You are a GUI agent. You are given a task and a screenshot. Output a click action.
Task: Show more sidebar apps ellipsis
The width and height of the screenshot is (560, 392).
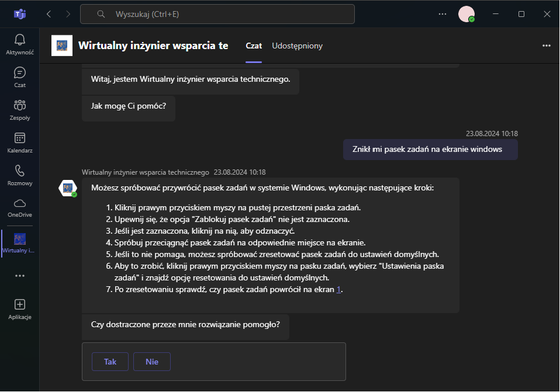pyautogui.click(x=20, y=276)
